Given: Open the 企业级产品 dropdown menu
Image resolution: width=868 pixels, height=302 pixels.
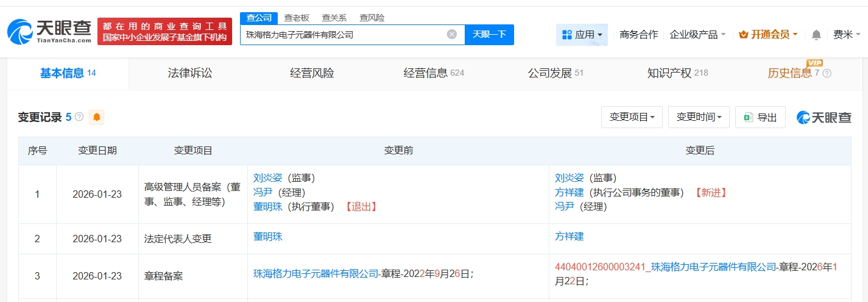Looking at the screenshot, I should (697, 35).
